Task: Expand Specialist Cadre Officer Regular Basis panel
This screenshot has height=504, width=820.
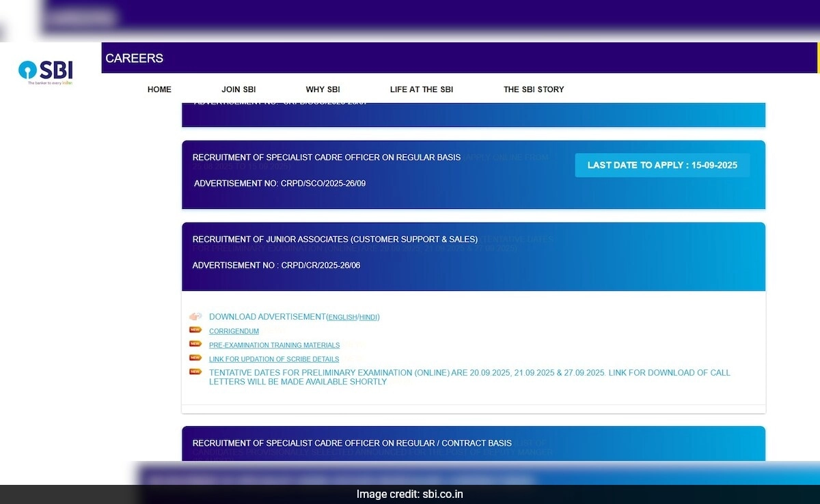Action: tap(327, 158)
